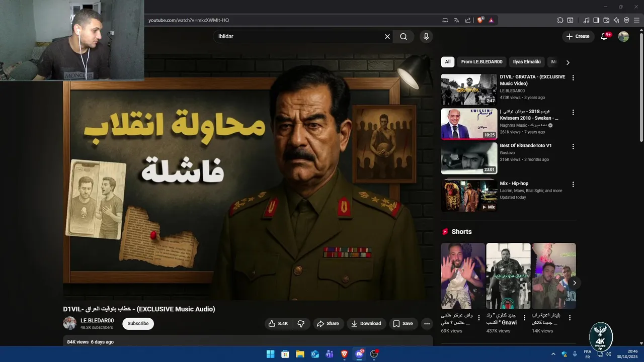
Task: Select the Ilyas Elmaliki chip
Action: (527, 62)
